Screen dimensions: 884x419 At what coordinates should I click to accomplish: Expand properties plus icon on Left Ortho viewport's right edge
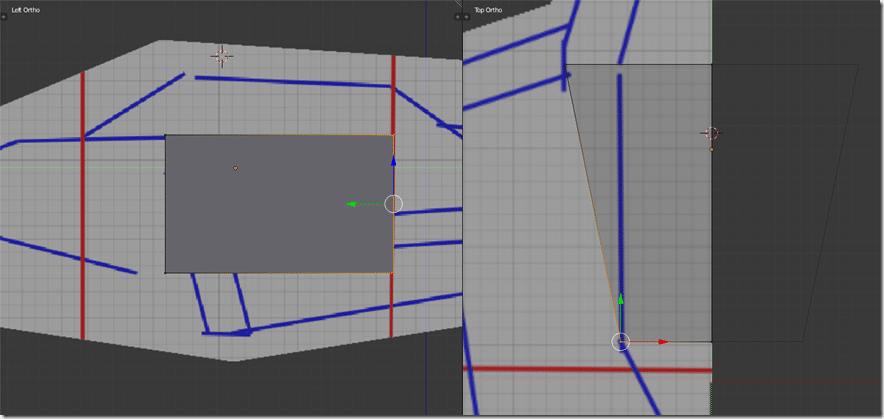tap(457, 17)
